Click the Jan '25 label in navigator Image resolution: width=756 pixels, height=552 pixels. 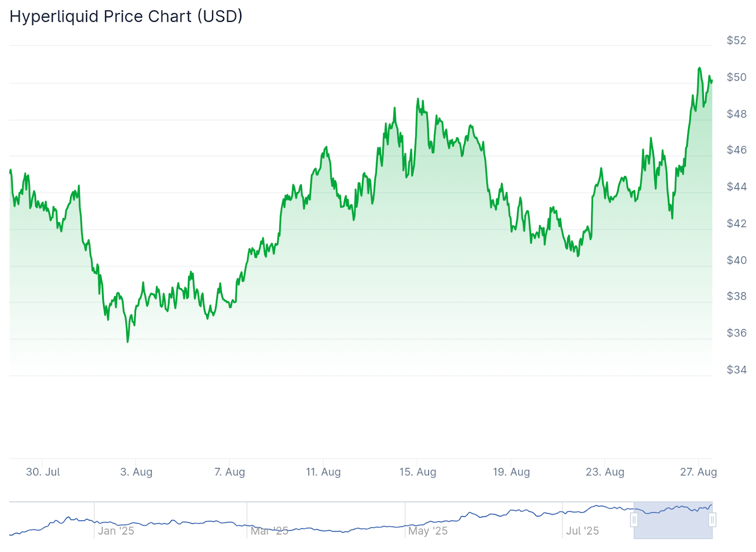coord(116,531)
